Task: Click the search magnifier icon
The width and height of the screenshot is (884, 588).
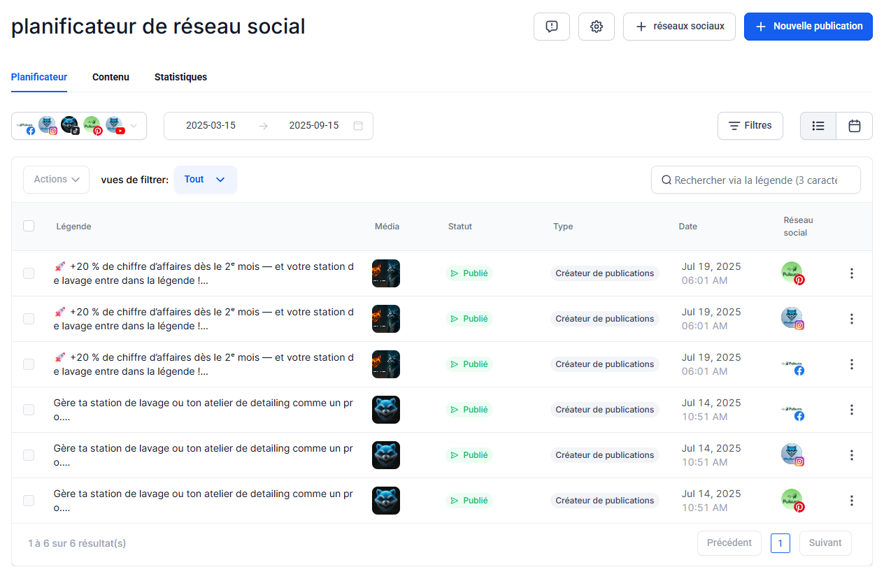Action: (x=666, y=180)
